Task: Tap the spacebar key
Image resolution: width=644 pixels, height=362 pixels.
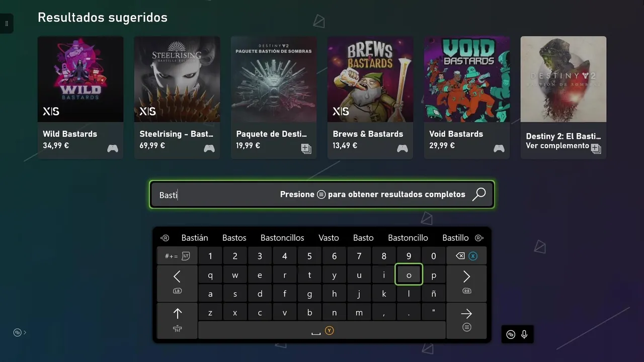Action: pos(322,330)
